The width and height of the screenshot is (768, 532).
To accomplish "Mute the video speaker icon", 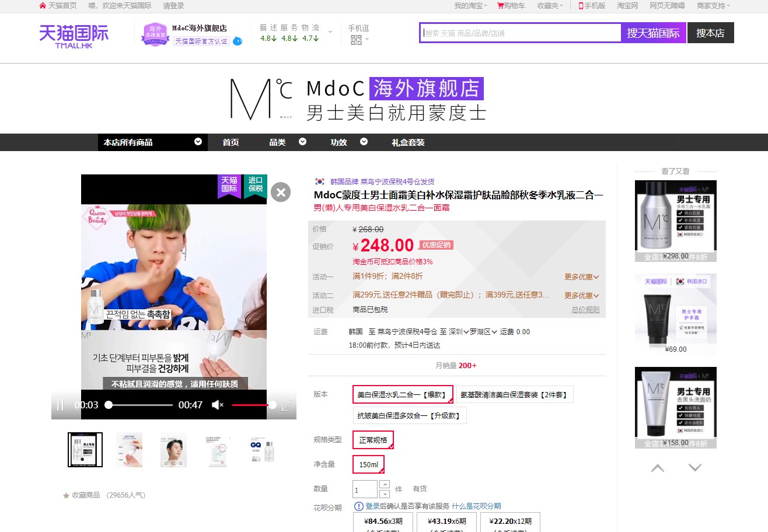I will click(x=218, y=405).
